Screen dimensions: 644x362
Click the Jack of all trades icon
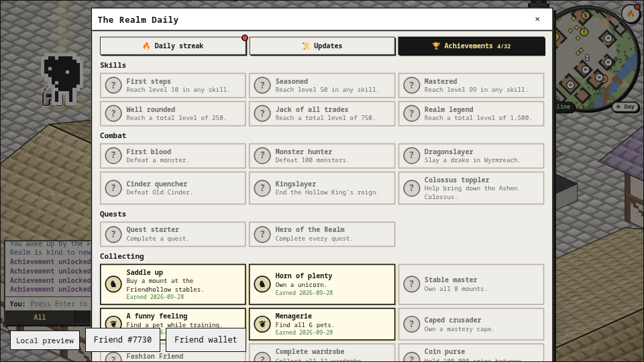(x=262, y=114)
